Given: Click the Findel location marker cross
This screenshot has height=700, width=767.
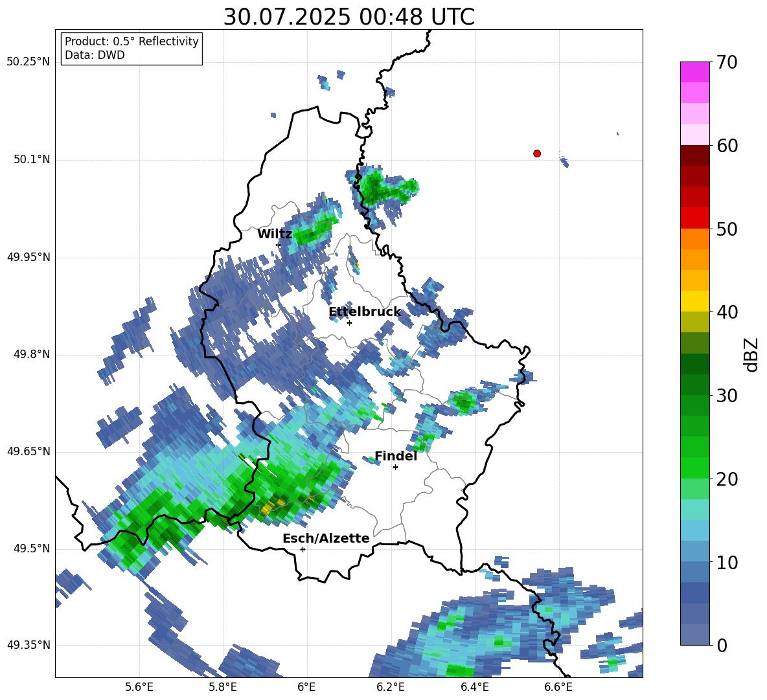Looking at the screenshot, I should (x=395, y=467).
